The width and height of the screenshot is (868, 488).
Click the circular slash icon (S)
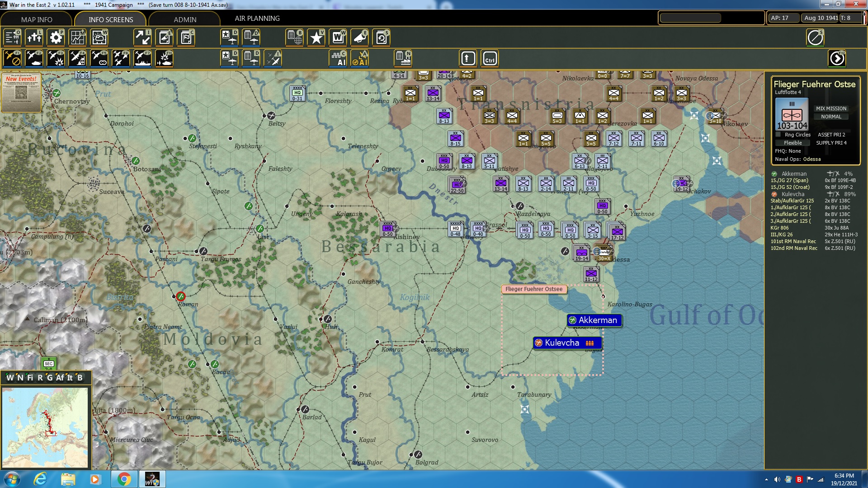pos(815,38)
